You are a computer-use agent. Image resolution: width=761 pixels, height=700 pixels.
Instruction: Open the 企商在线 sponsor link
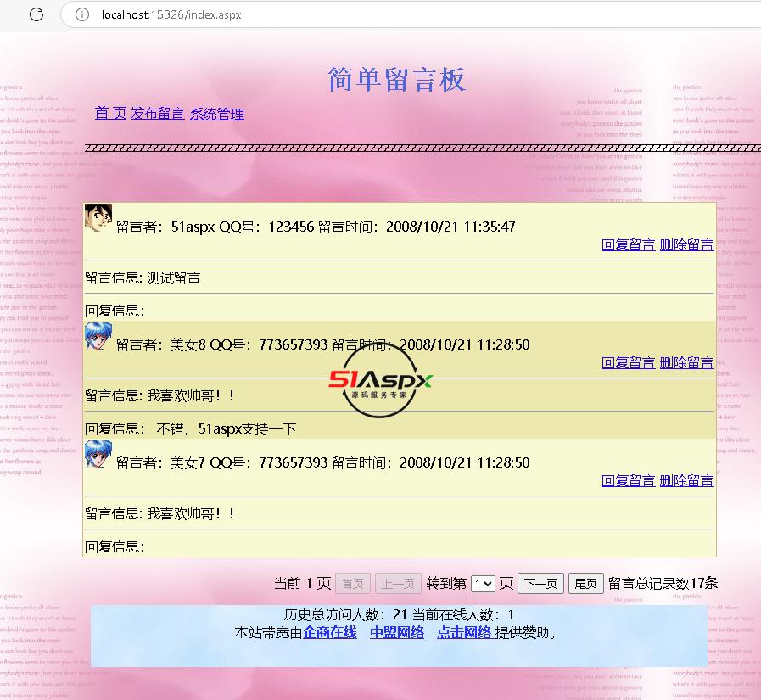[x=329, y=632]
